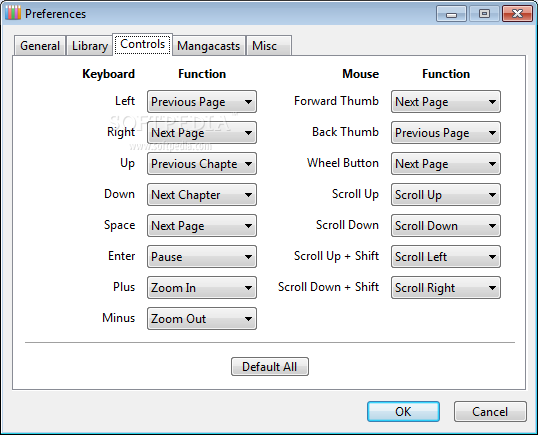The height and width of the screenshot is (435, 538).
Task: Switch to the General tab
Action: tap(40, 46)
